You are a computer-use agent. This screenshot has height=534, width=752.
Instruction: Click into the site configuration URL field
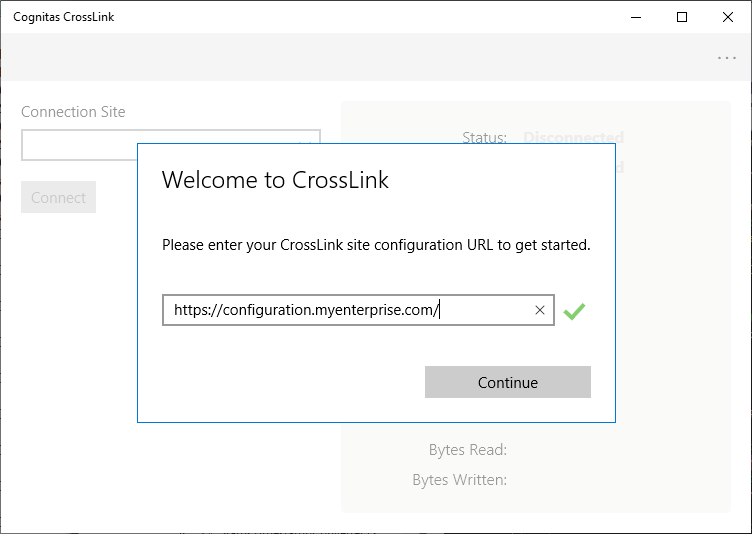click(x=350, y=310)
